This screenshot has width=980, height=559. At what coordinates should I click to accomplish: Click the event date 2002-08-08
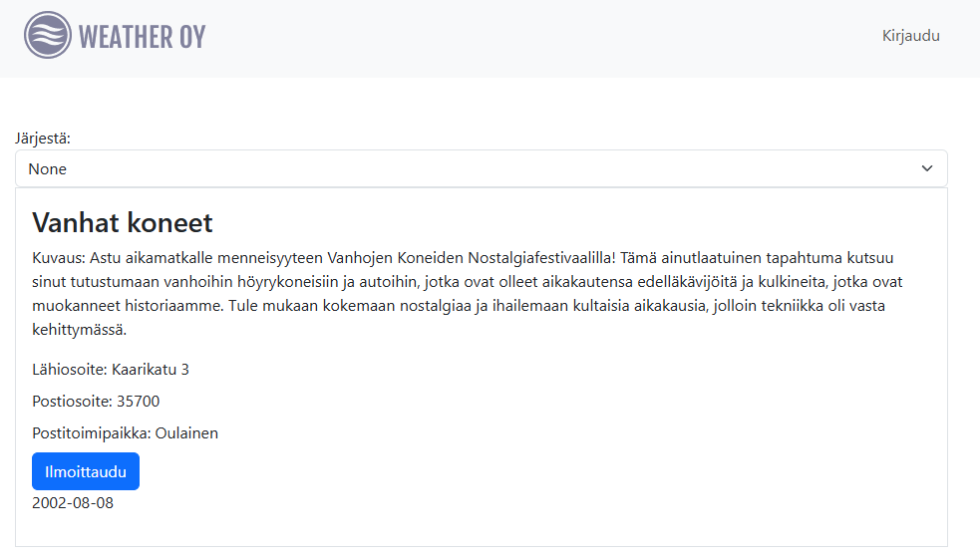[x=73, y=503]
